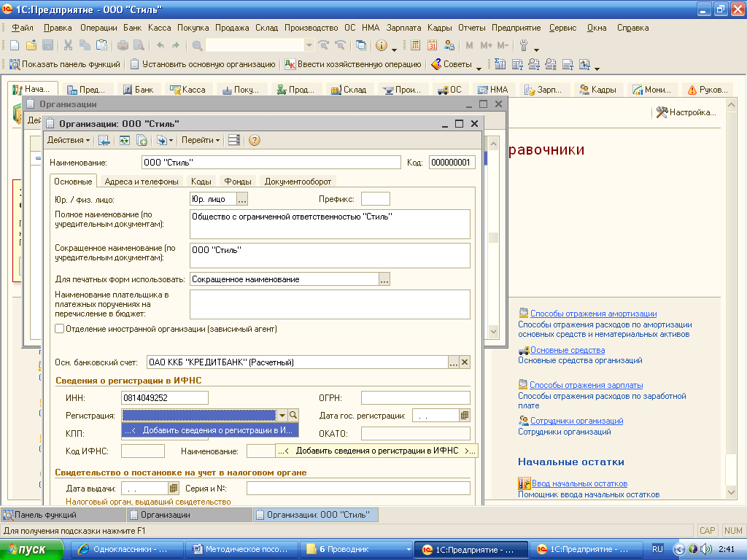Viewport: 747px width, 560px height.
Task: Toggle Отделение иностранной организации checkbox
Action: pos(60,329)
